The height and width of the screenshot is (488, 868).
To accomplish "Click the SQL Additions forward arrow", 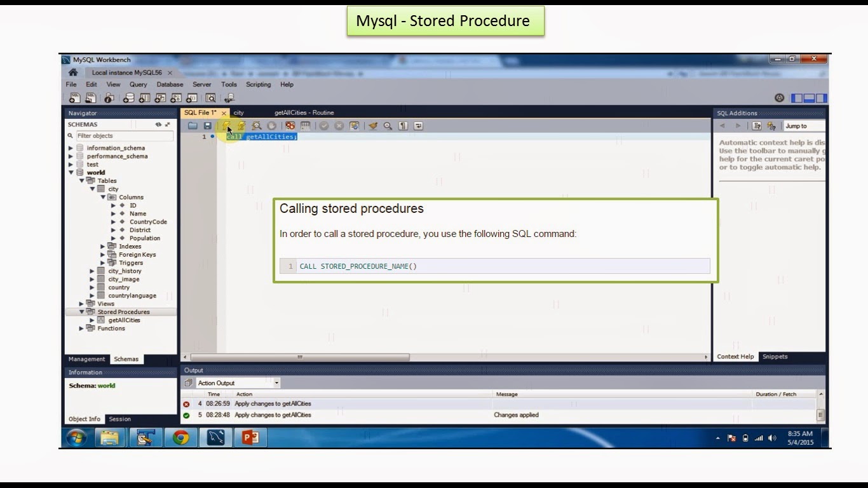I will click(738, 126).
